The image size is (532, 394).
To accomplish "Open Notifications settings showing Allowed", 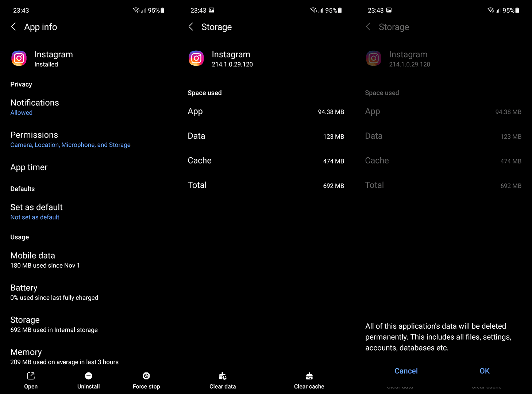I will (x=89, y=107).
